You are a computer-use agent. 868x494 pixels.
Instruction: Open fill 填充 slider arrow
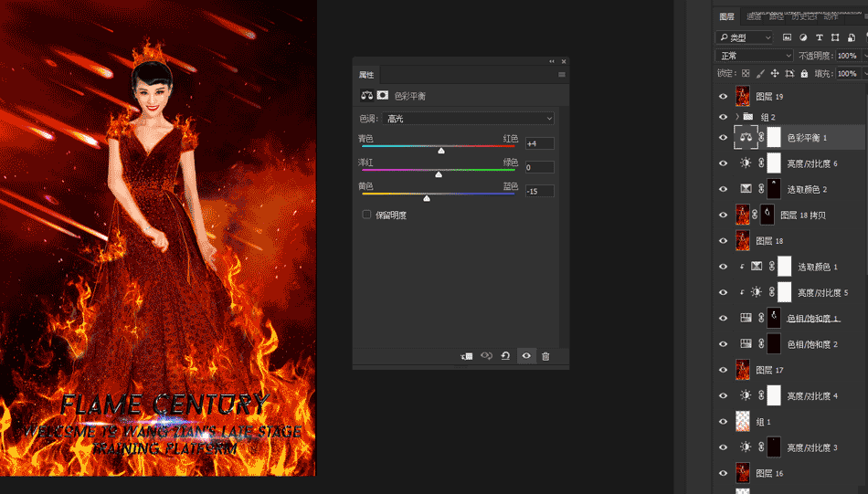point(864,73)
